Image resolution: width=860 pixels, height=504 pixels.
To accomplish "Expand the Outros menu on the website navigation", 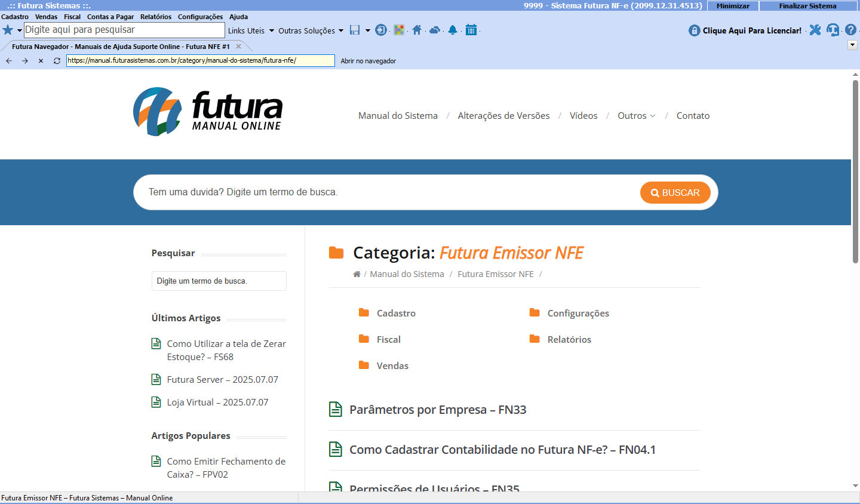I will 636,116.
